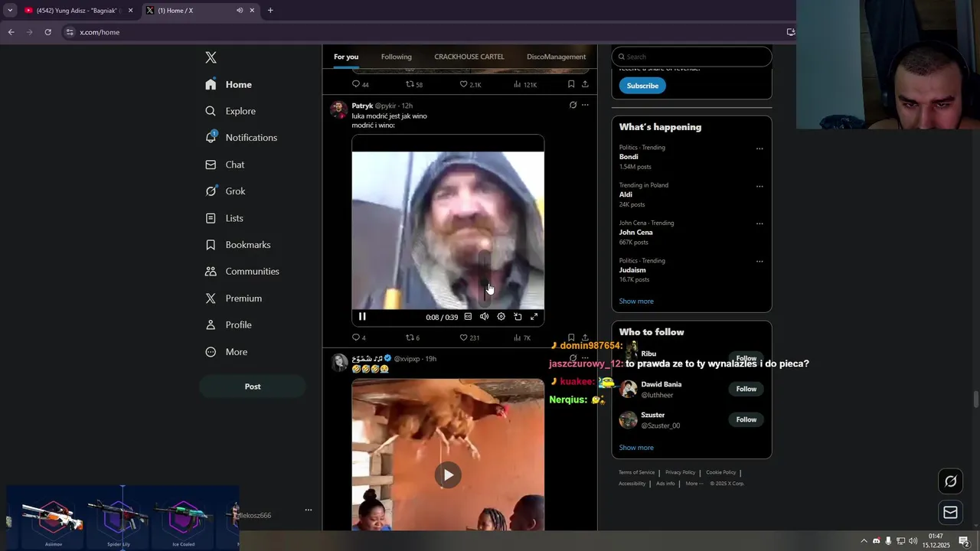The image size is (980, 551).
Task: Reload the page in browser
Action: pos(47,32)
